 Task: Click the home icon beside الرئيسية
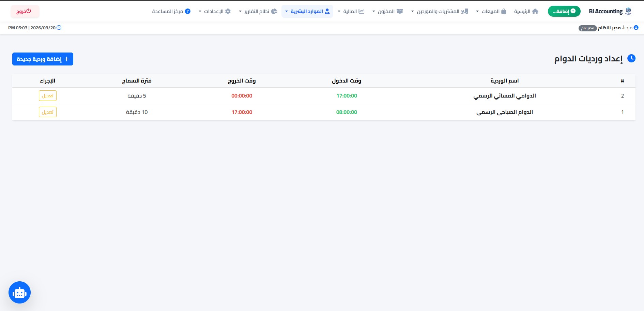tap(535, 12)
